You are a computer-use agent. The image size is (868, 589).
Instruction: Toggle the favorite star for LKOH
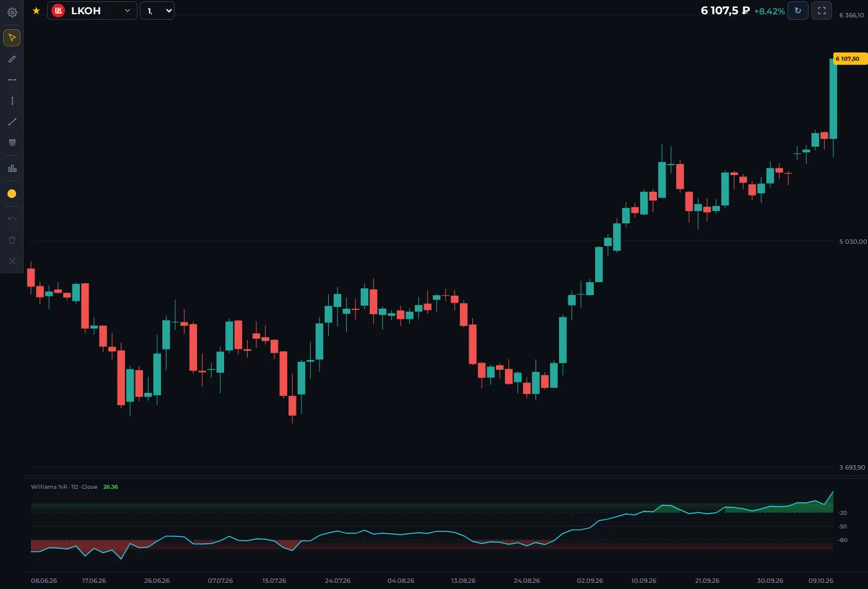pyautogui.click(x=36, y=11)
